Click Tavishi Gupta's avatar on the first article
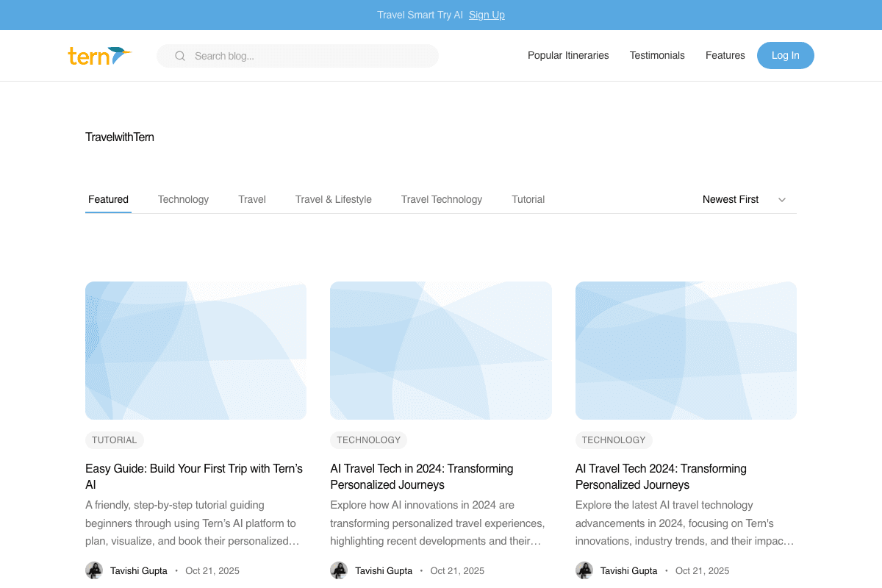The image size is (882, 588). [x=94, y=570]
